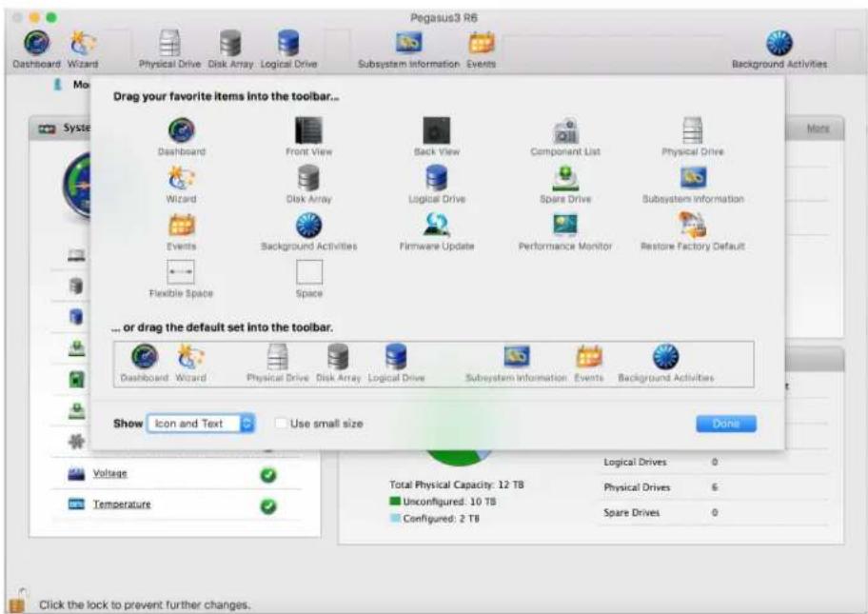868x614 pixels.
Task: Open the Voltage link
Action: (109, 473)
